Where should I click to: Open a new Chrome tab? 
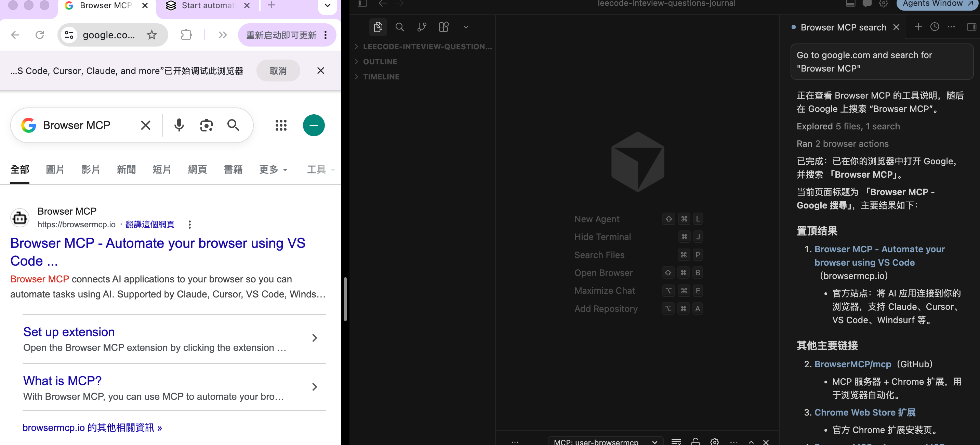click(x=271, y=5)
